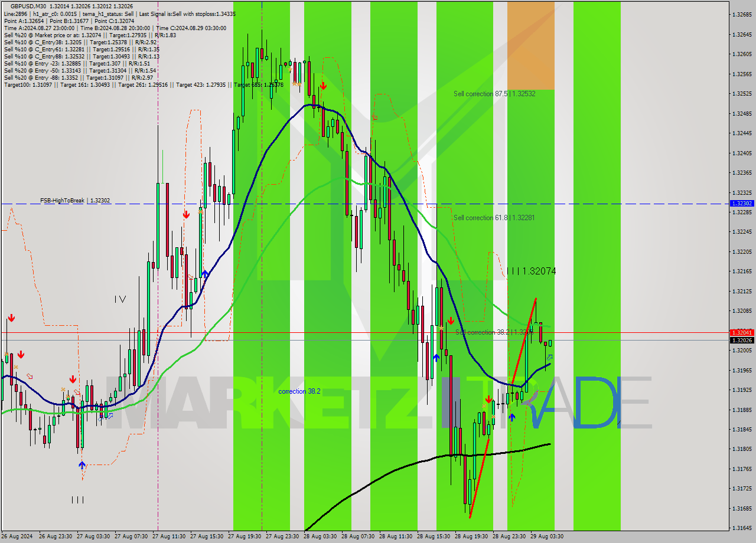Select the 'Sell %10 @ C_Entry88' line
The image size is (756, 543).
(82, 57)
